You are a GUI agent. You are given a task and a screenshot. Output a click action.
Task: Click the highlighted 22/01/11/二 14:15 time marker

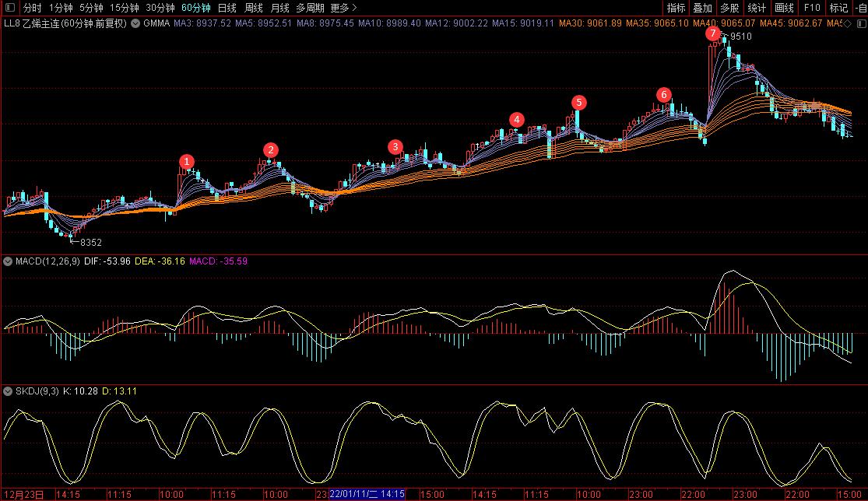coord(367,494)
